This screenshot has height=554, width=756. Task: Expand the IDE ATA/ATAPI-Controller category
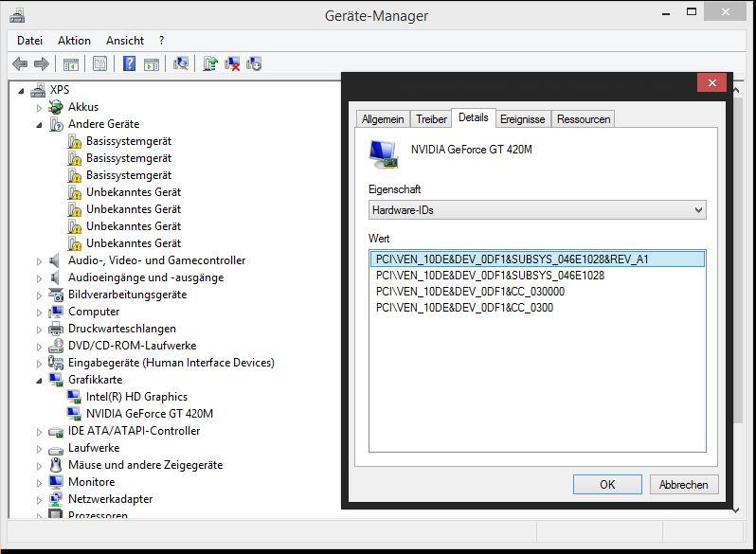click(39, 432)
